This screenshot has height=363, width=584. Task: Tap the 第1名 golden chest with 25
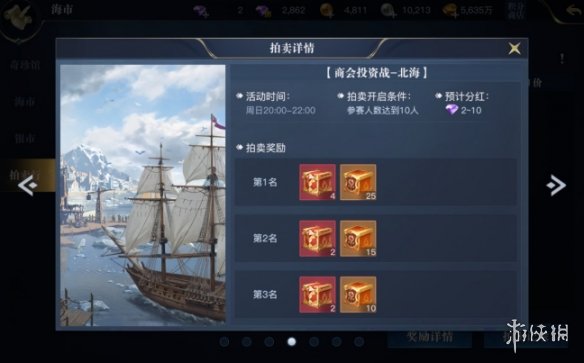(x=358, y=182)
